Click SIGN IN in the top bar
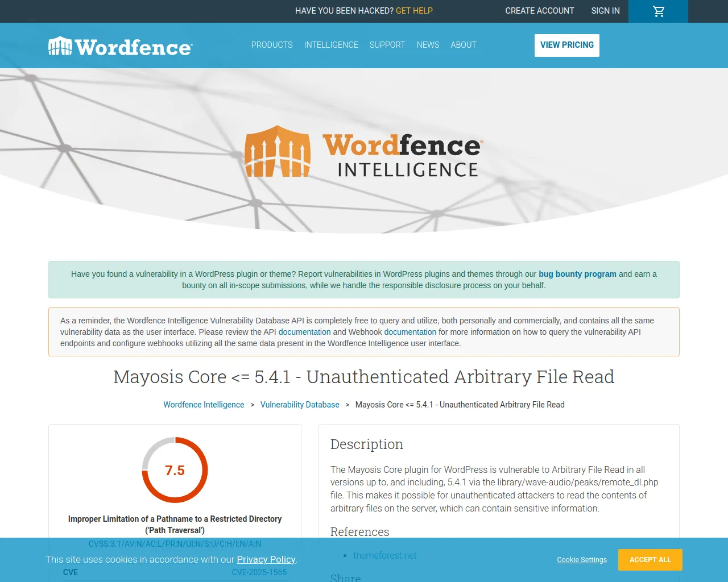Image resolution: width=728 pixels, height=582 pixels. 605,11
